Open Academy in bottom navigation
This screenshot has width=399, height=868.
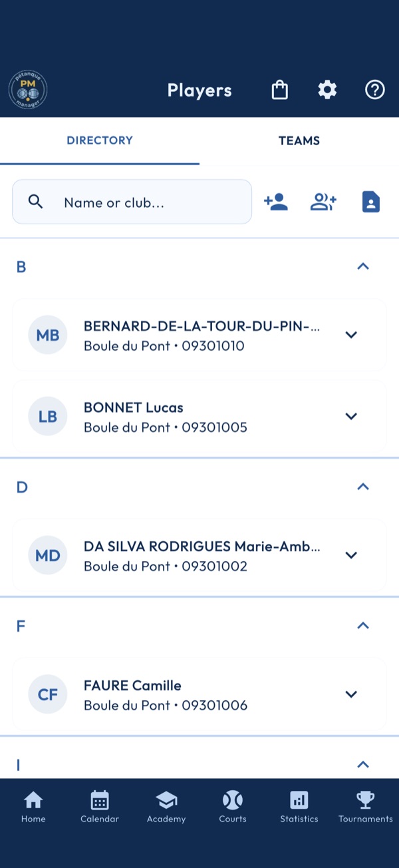tap(166, 807)
